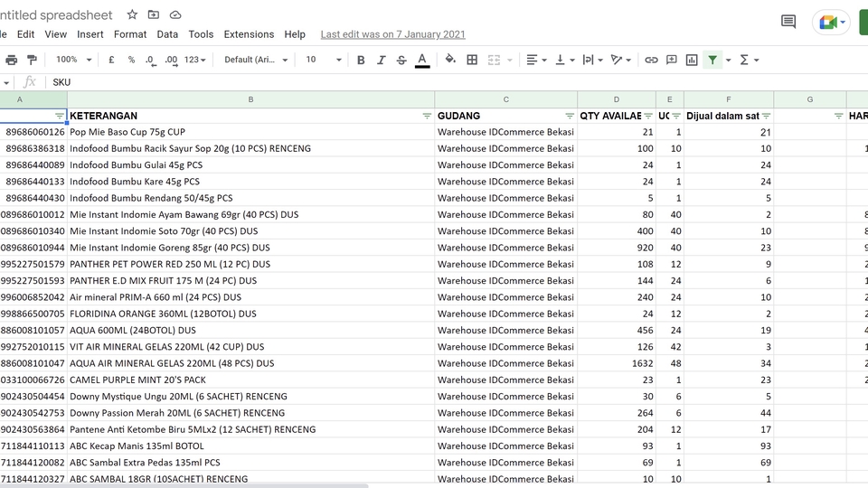This screenshot has width=868, height=488.
Task: Open last edit version history link
Action: (393, 34)
